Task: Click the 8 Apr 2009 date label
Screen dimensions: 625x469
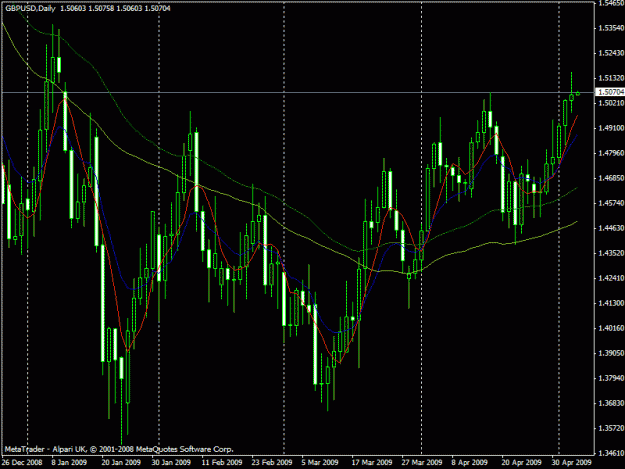Action: [470, 462]
